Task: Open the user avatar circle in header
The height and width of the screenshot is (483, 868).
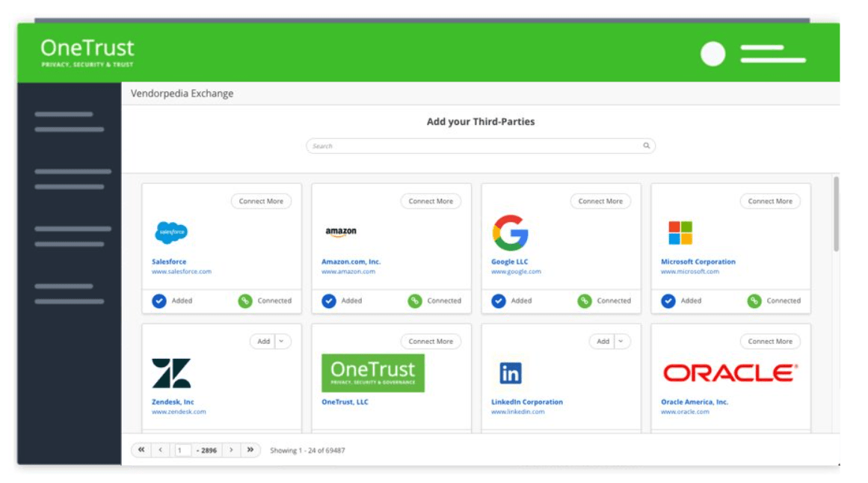Action: (712, 54)
